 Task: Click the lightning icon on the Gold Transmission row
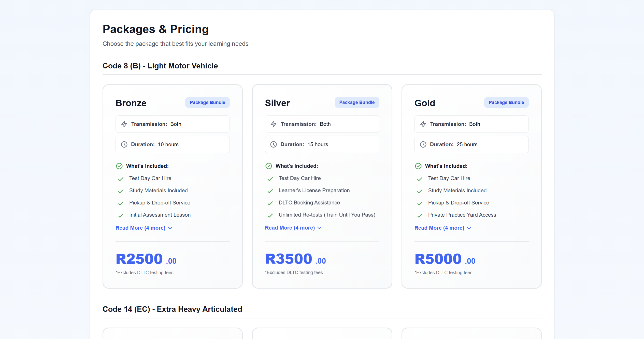tap(423, 124)
